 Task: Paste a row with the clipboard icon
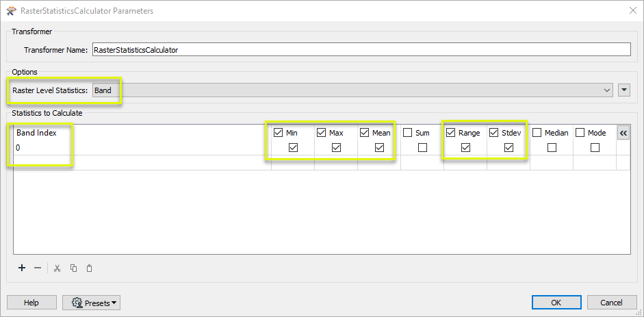(x=90, y=268)
